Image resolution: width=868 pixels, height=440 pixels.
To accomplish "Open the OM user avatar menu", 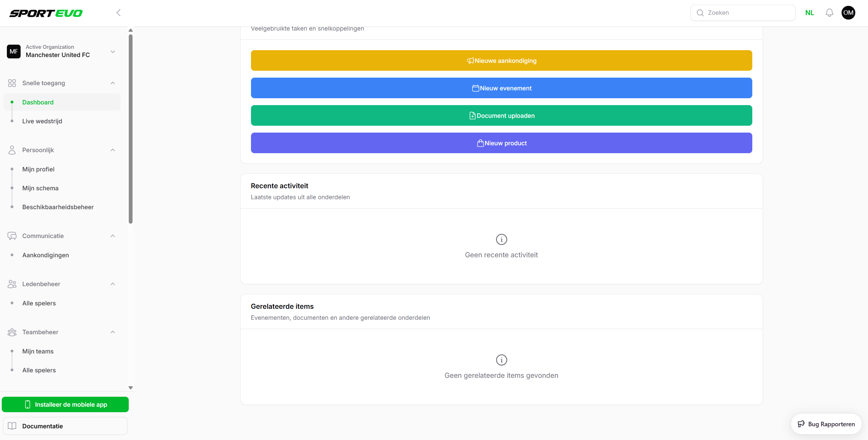I will 848,13.
